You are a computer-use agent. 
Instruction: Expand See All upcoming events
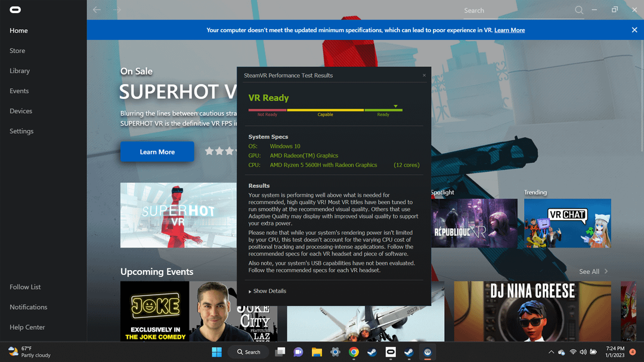(x=593, y=271)
